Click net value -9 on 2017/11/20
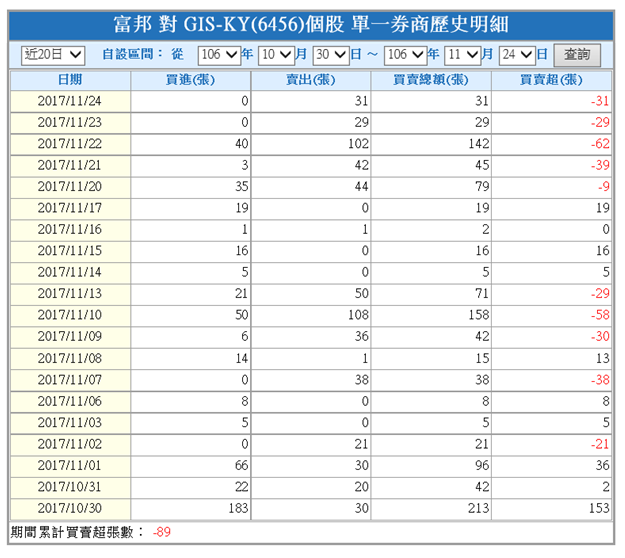Viewport: 625px width, 558px height. coord(604,187)
